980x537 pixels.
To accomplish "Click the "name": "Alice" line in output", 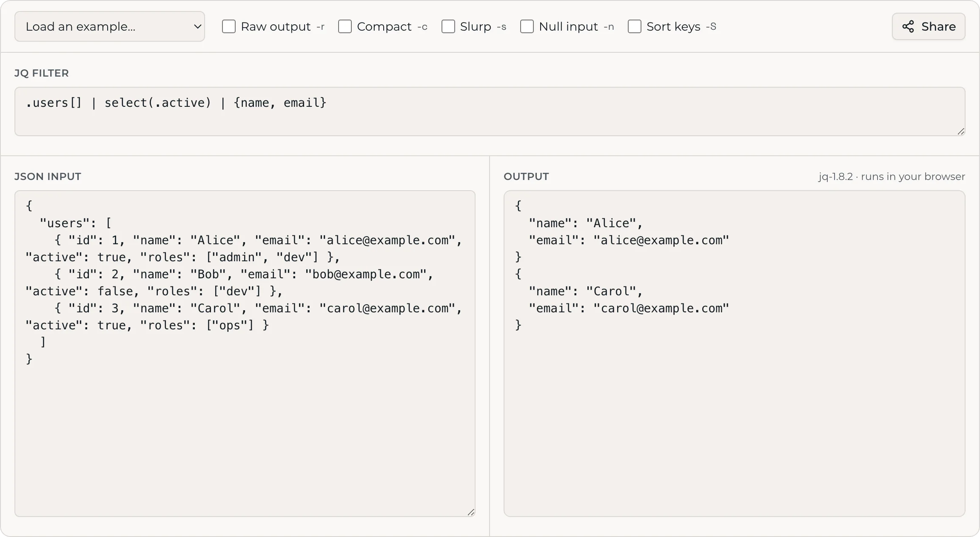I will pyautogui.click(x=586, y=223).
